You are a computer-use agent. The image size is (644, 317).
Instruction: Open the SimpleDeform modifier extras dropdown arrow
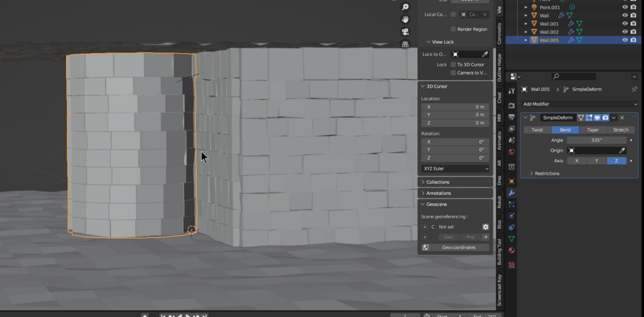(x=613, y=117)
